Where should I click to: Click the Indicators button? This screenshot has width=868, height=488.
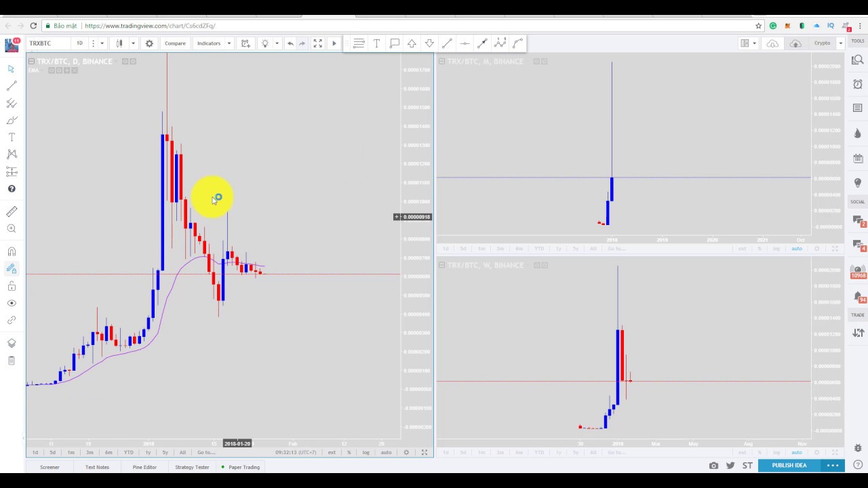(x=209, y=43)
